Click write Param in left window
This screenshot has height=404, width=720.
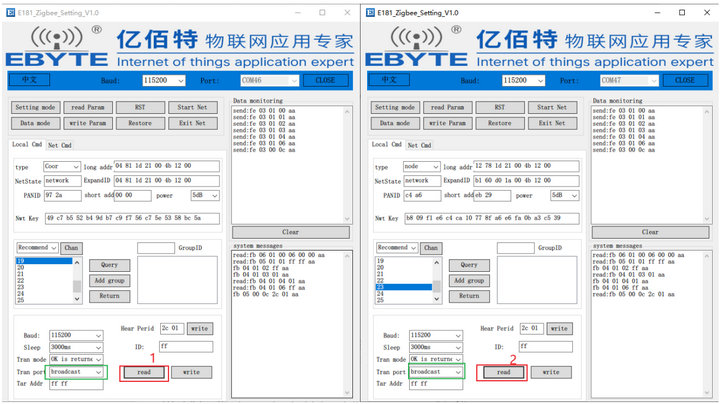click(x=88, y=123)
